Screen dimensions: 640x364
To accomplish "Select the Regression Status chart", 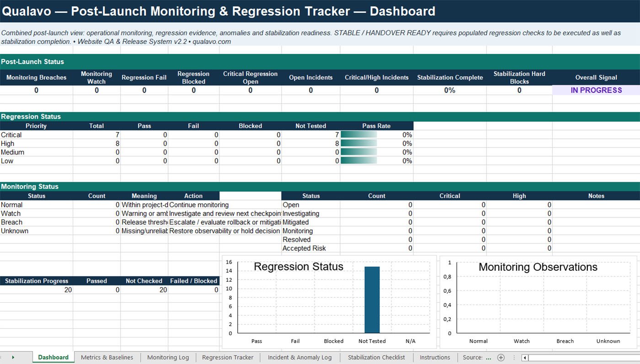I will (x=329, y=302).
